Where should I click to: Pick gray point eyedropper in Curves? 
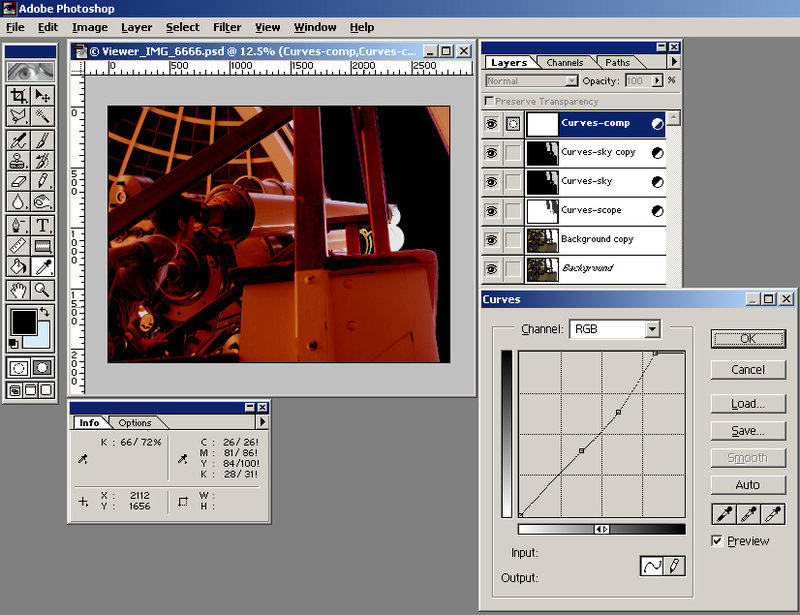[x=748, y=514]
